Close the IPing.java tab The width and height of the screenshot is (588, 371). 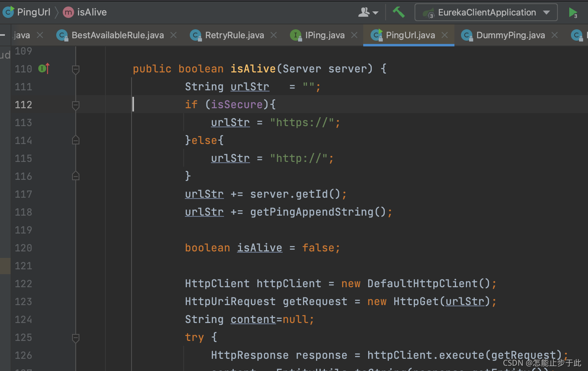(354, 35)
